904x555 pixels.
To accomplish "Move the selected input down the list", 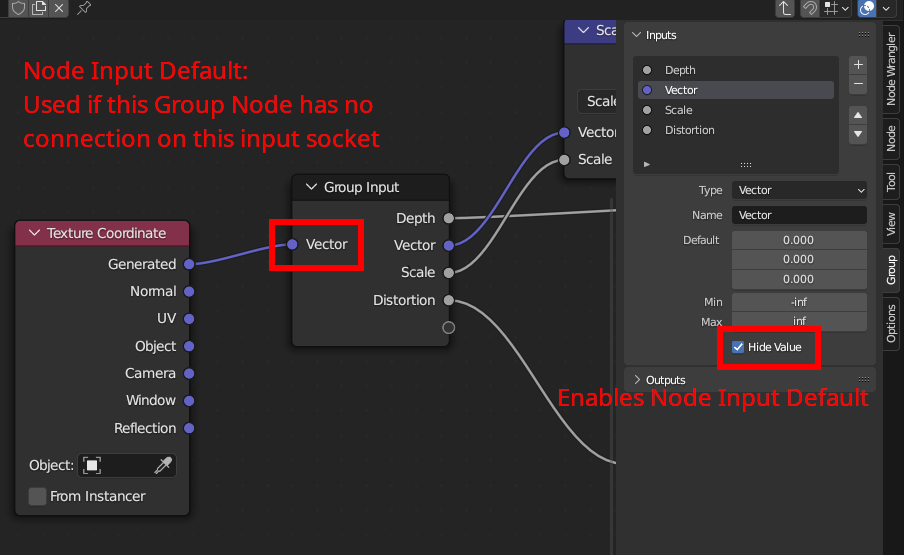I will [x=858, y=134].
